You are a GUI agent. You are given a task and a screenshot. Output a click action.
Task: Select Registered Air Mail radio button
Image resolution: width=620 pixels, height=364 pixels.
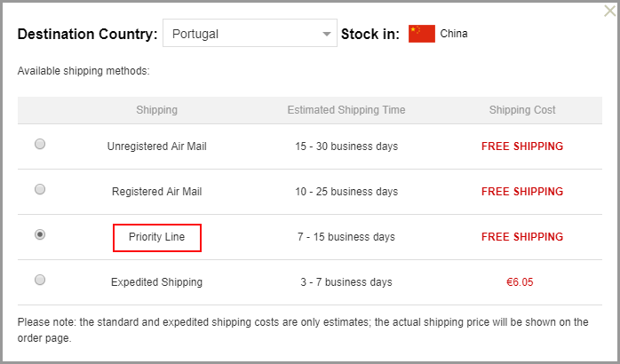[x=40, y=189]
